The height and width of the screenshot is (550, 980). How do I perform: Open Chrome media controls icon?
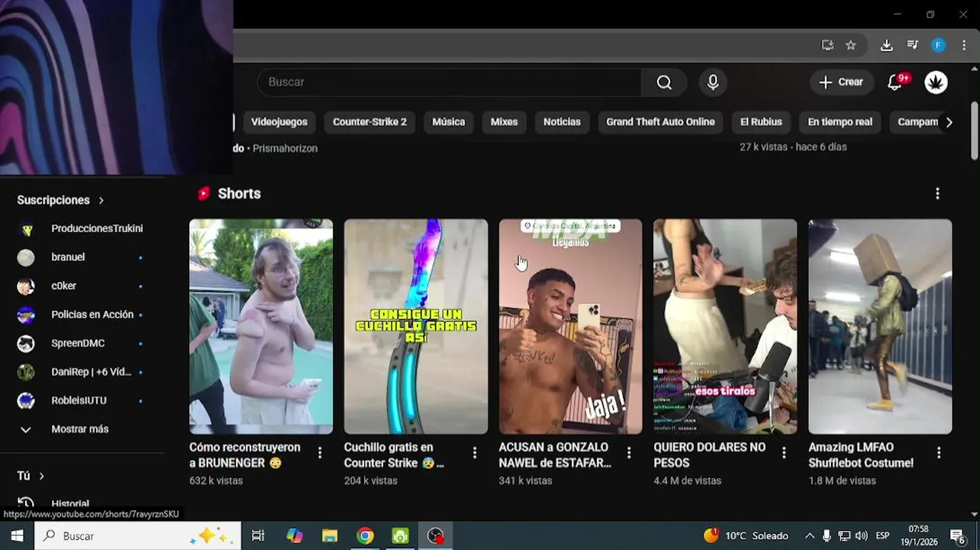912,45
